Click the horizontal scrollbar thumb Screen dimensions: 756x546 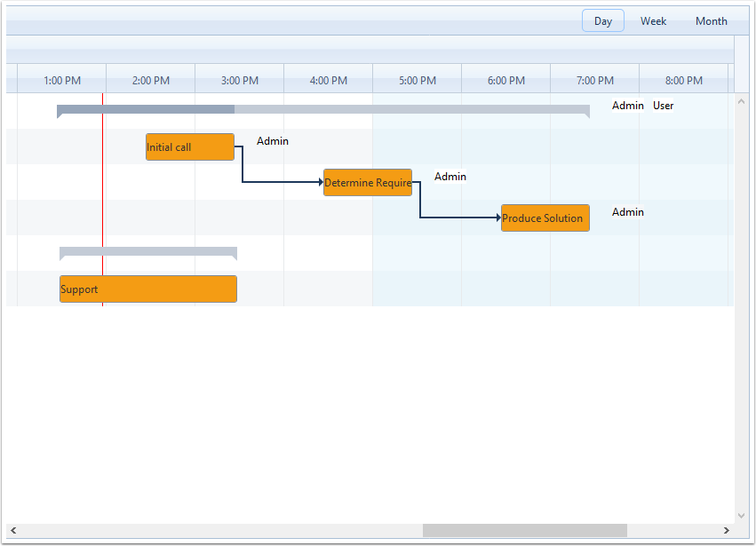click(x=524, y=530)
